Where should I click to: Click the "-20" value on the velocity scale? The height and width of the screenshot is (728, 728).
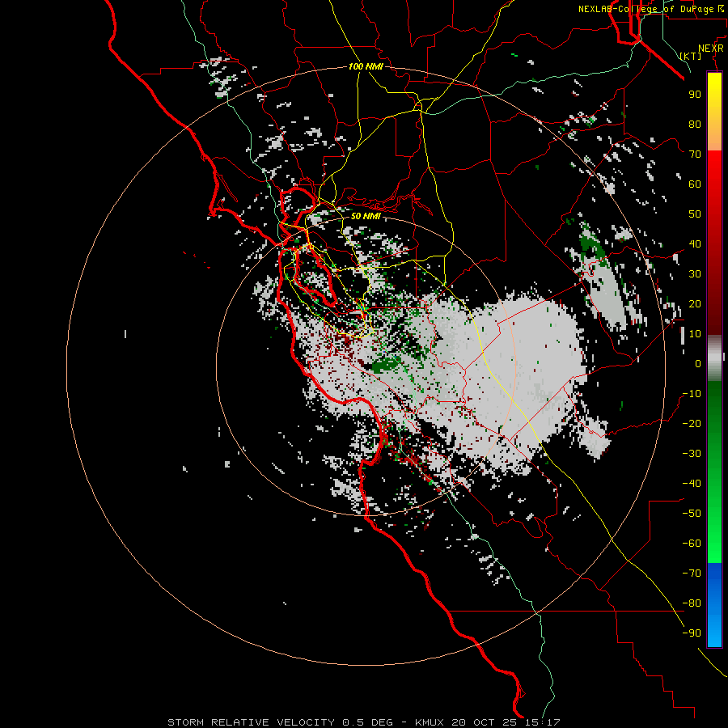[x=692, y=423]
